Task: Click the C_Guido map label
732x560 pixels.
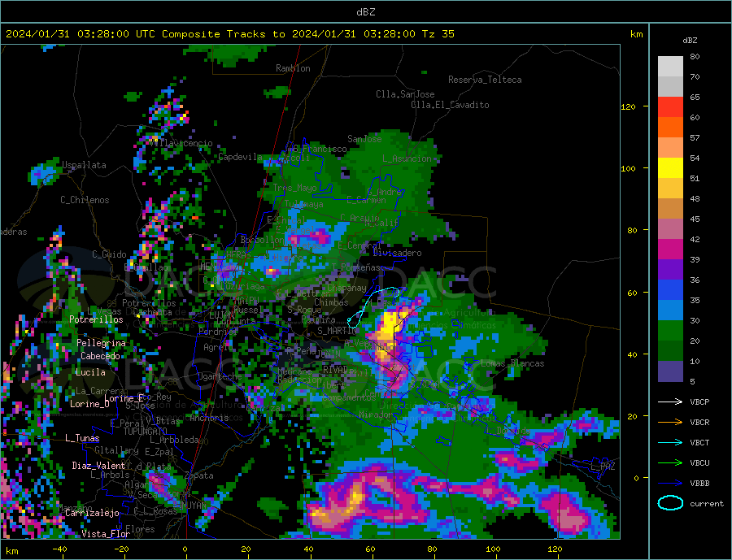Action: point(109,254)
